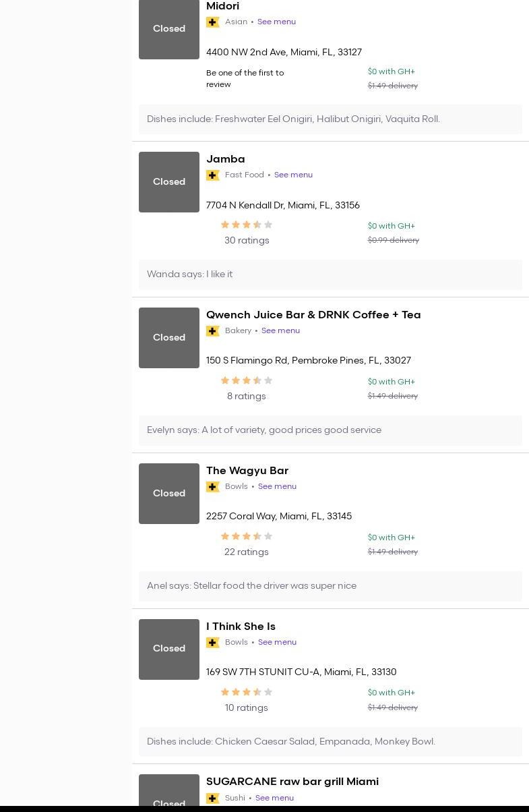Click The Wagyu Bar's GH+ badge icon
Screen dimensions: 529x812
(213, 487)
